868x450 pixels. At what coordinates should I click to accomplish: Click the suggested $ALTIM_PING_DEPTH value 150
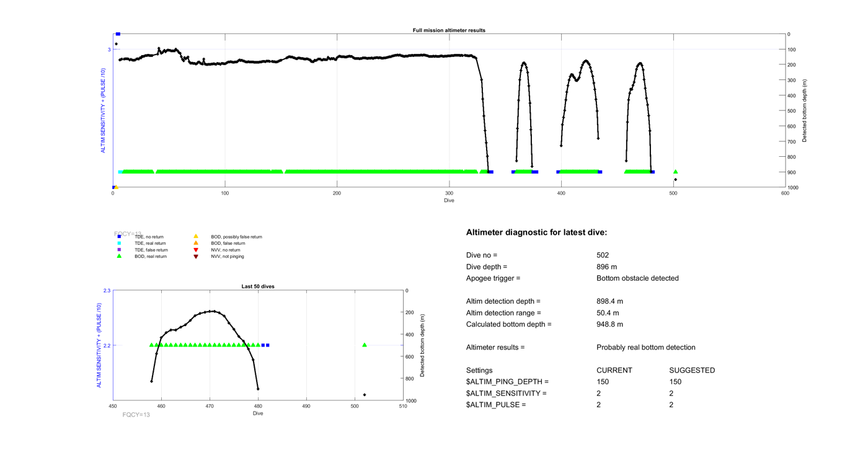[x=676, y=382]
